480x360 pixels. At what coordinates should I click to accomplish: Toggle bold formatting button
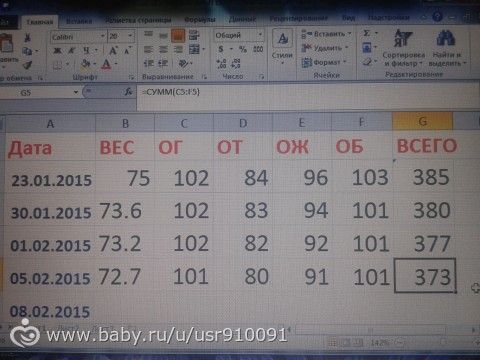pyautogui.click(x=57, y=51)
